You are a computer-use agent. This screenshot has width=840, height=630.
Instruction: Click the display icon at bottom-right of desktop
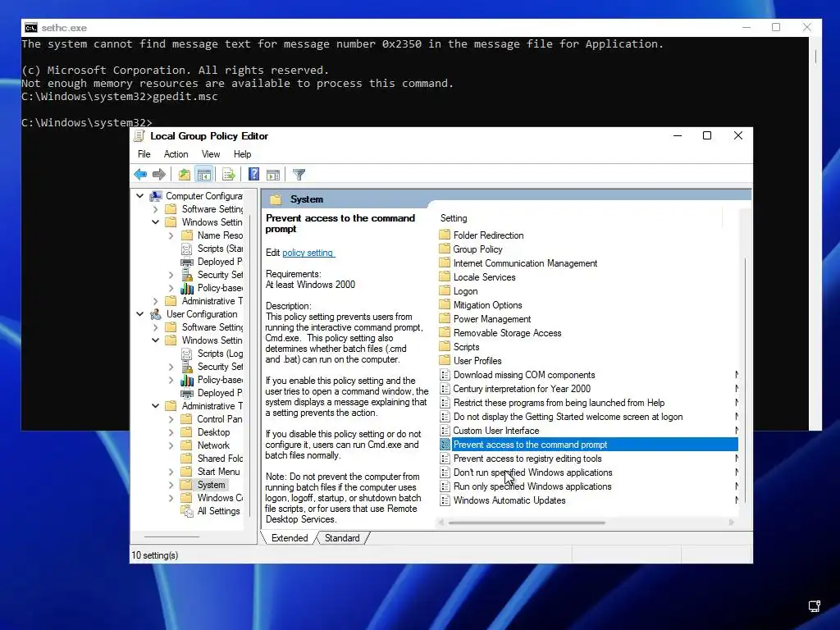[x=815, y=606]
